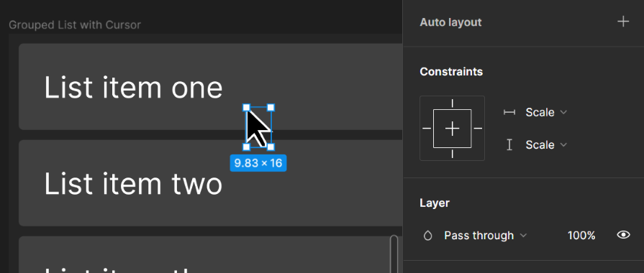Open the vertical Scale constraint dropdown
This screenshot has width=644, height=273.
tap(546, 144)
